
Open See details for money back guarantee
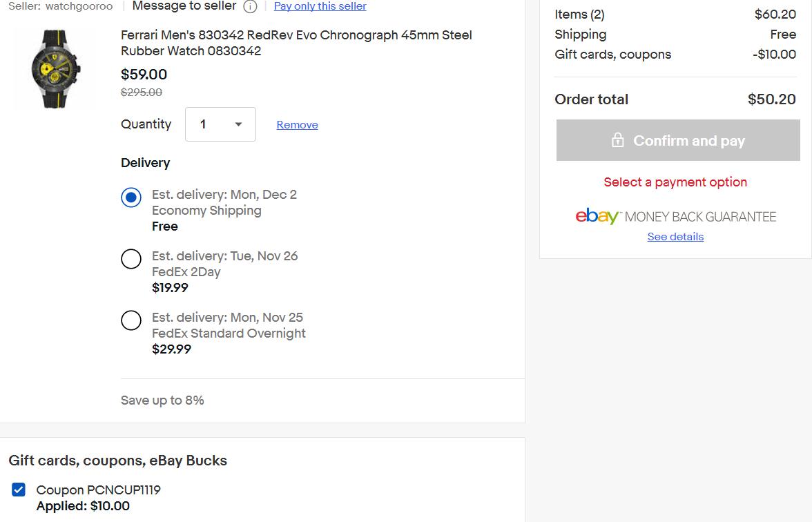tap(675, 237)
